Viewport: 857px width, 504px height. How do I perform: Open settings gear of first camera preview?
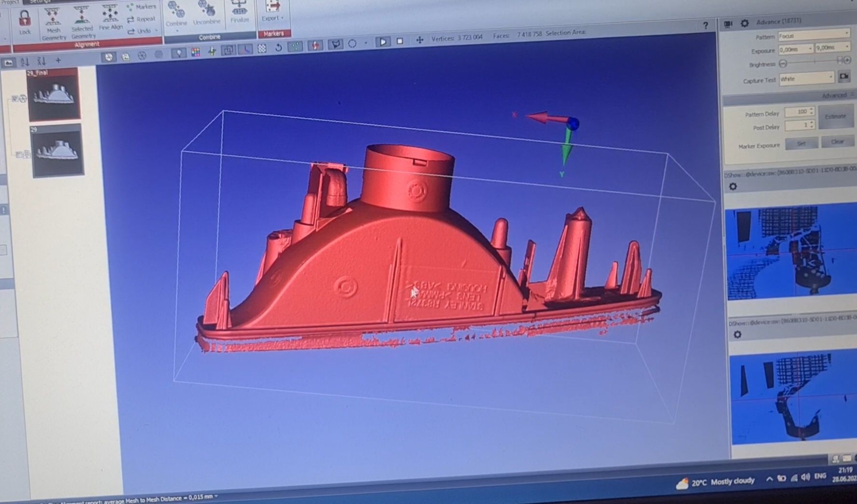[733, 186]
